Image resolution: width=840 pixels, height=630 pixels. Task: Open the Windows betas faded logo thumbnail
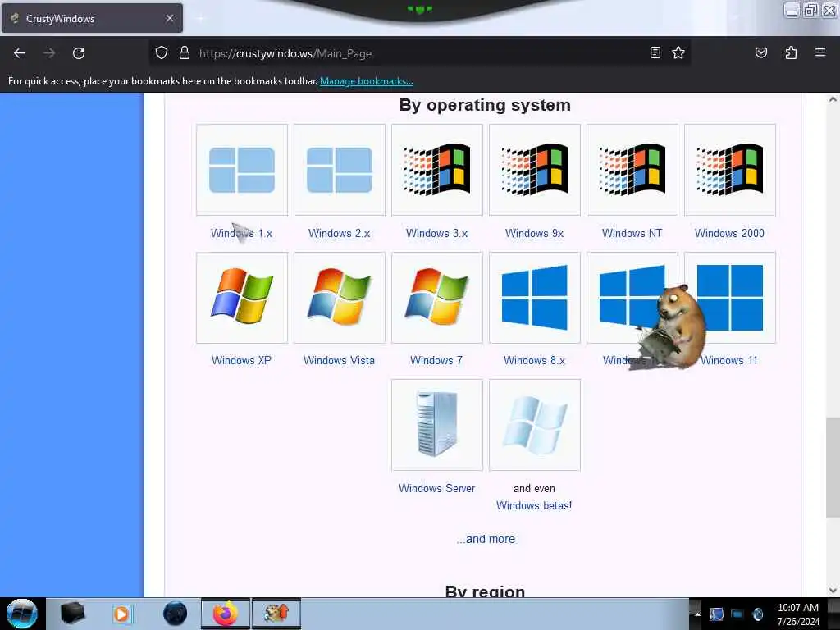tap(535, 425)
